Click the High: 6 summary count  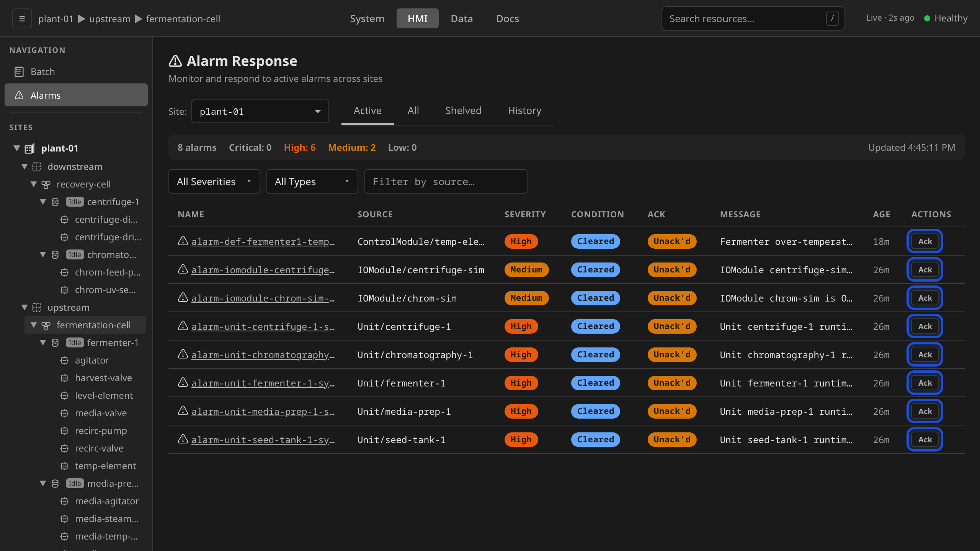300,147
